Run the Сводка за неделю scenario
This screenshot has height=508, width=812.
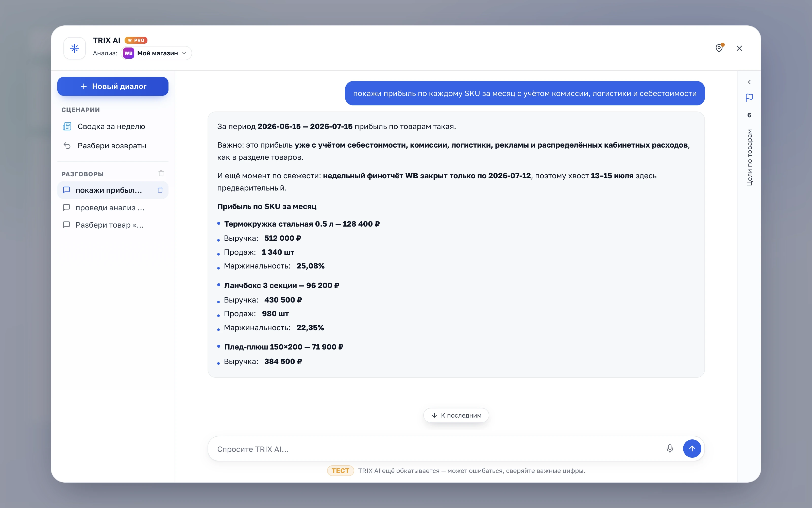point(113,126)
